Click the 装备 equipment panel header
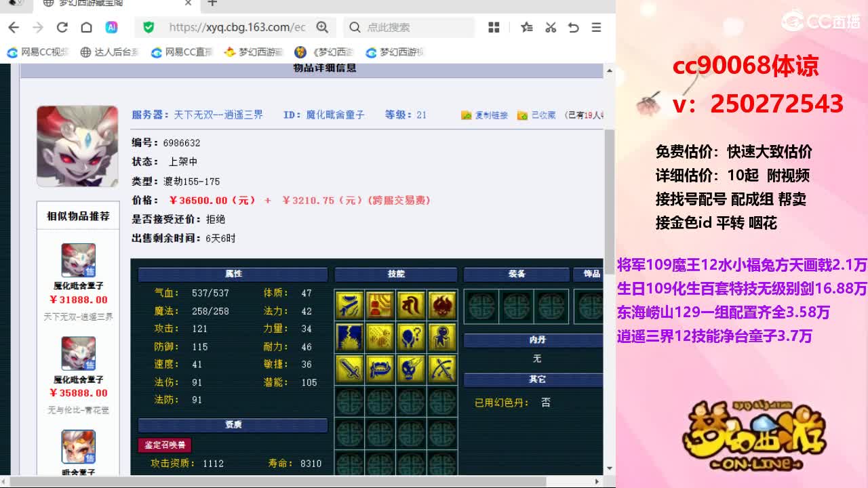The height and width of the screenshot is (488, 868). (x=517, y=274)
